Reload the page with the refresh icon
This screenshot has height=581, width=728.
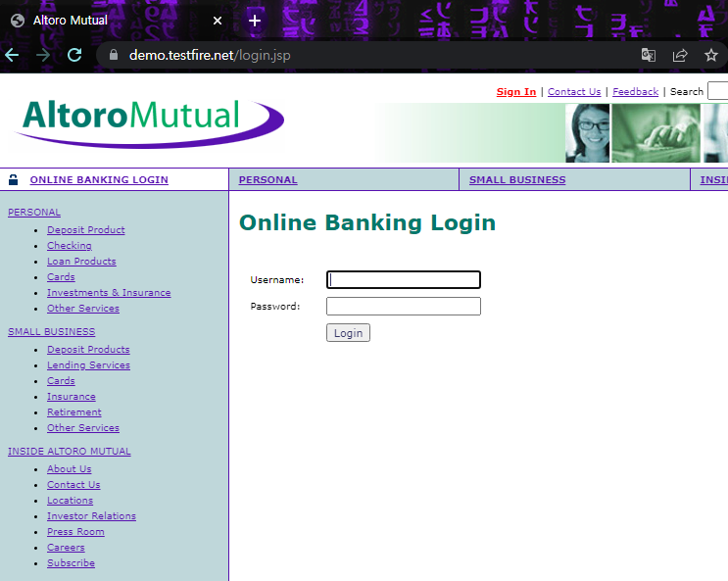point(74,55)
